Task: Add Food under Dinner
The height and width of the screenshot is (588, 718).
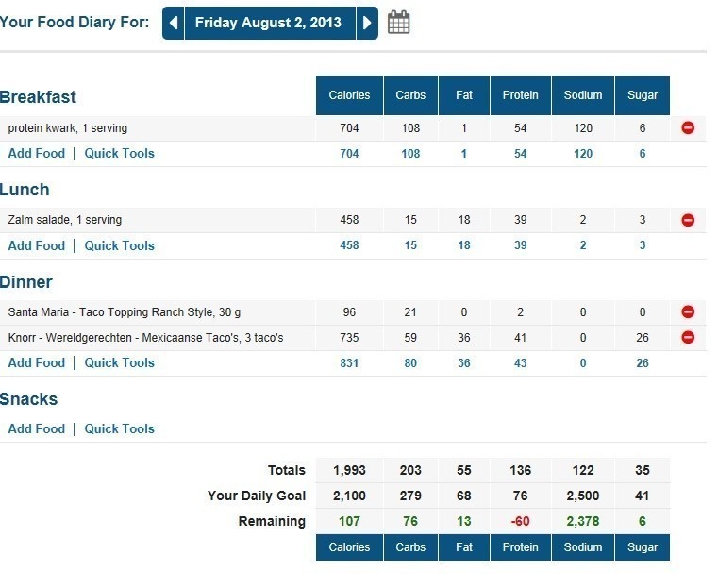Action: [x=37, y=362]
